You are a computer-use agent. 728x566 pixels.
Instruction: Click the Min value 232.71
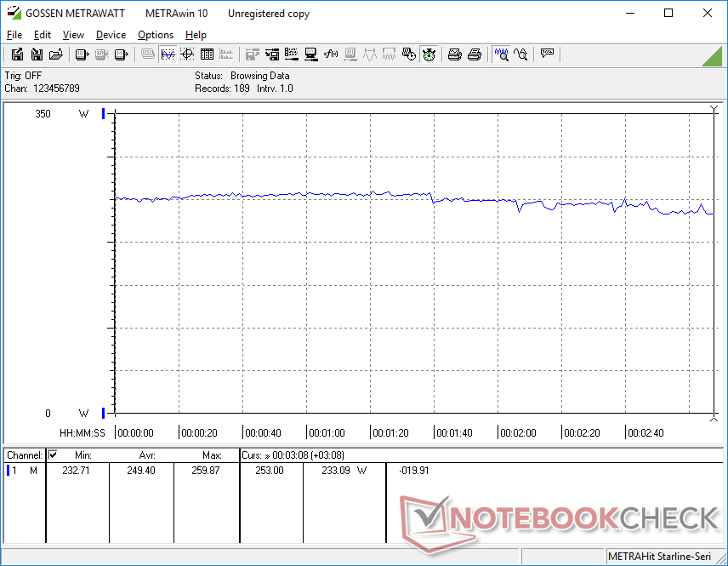(76, 471)
